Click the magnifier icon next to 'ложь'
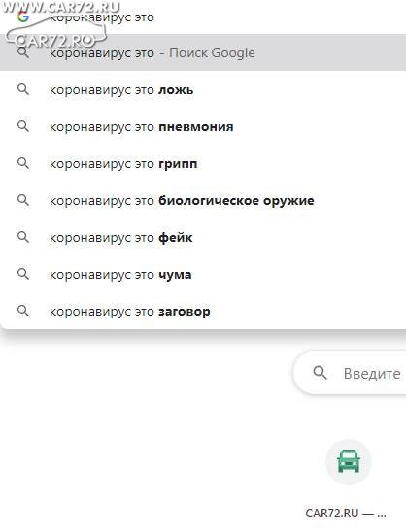 pos(23,89)
